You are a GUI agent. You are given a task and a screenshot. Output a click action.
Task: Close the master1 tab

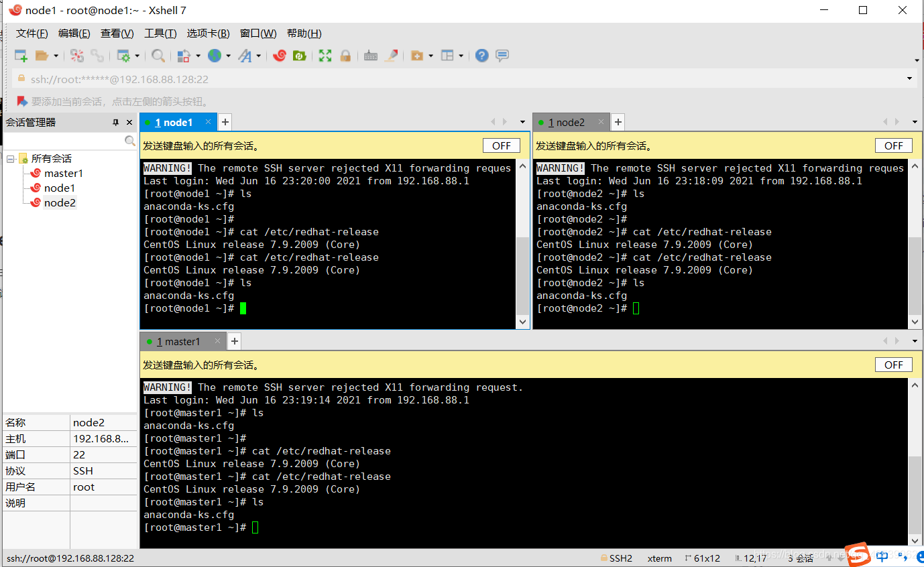[218, 341]
